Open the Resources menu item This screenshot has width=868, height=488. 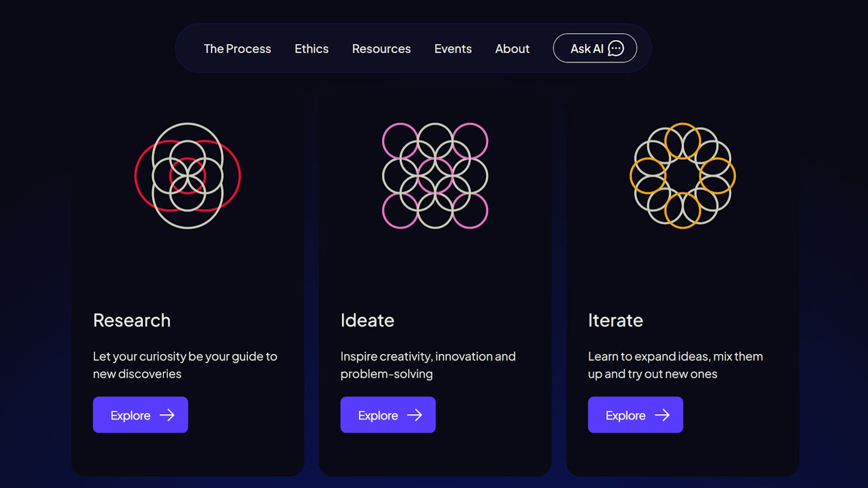[381, 49]
